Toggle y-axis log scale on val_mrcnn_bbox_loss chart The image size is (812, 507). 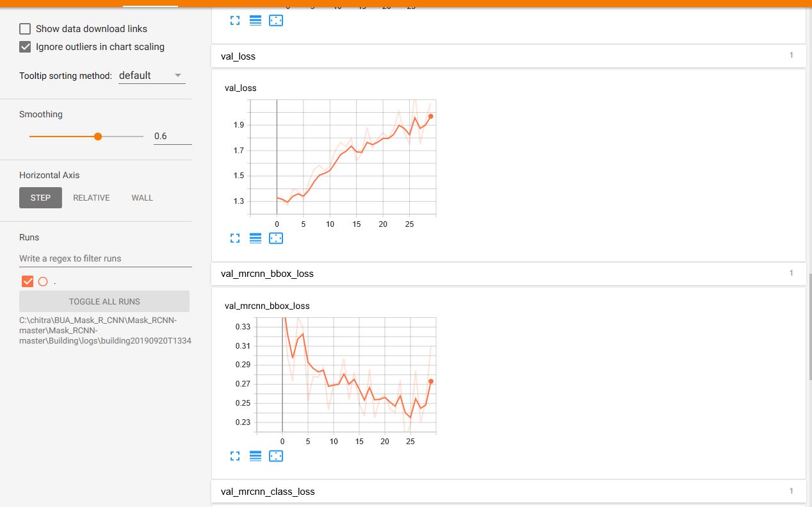tap(256, 456)
